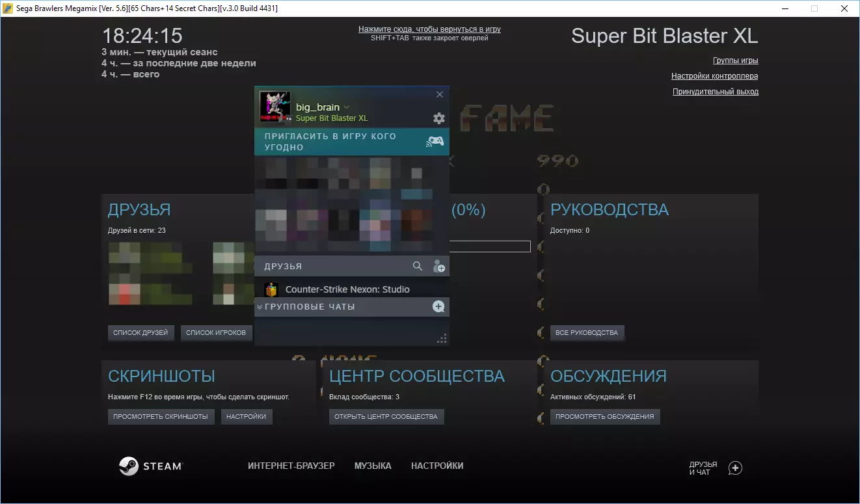Viewport: 860px width, 504px height.
Task: Close the Sega Brawlers Megamix window
Action: coord(844,8)
